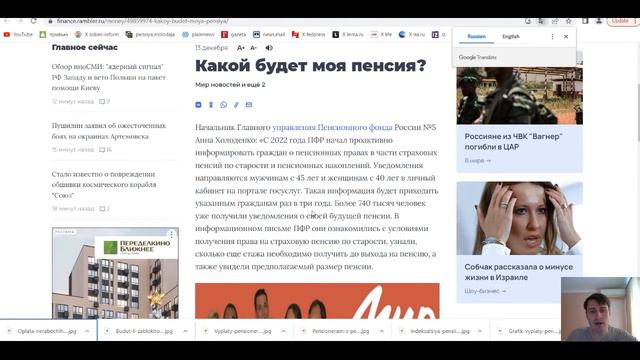Open the sobes-inform bookmark

pos(97,35)
